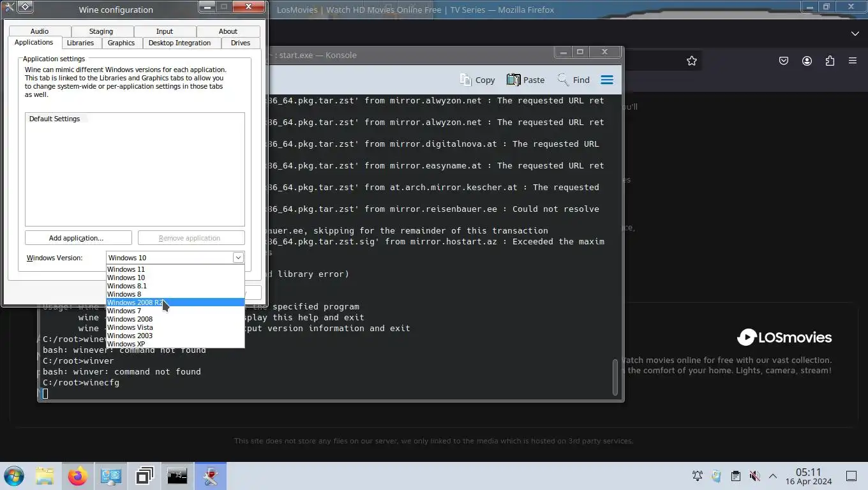Screen dimensions: 868x490
Task: Unmute the audio volume tray icon
Action: 754,476
